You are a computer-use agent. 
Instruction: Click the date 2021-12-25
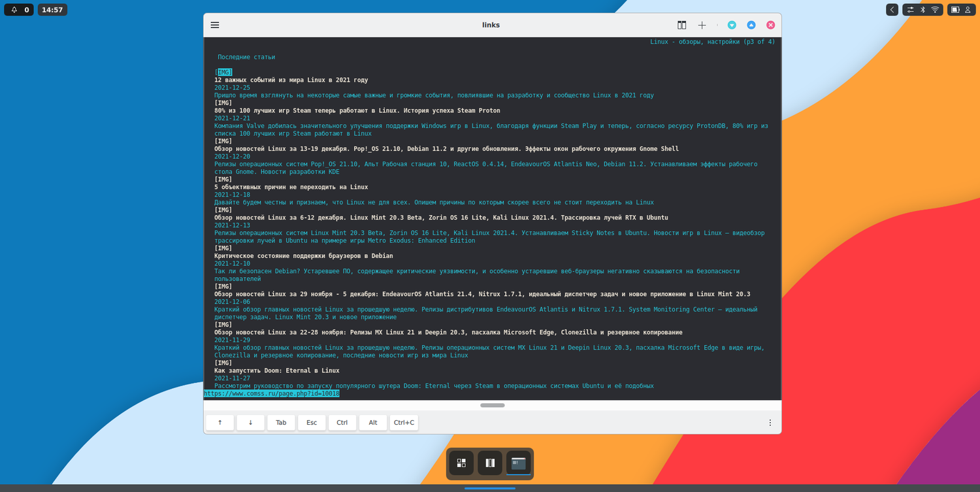[x=233, y=88]
